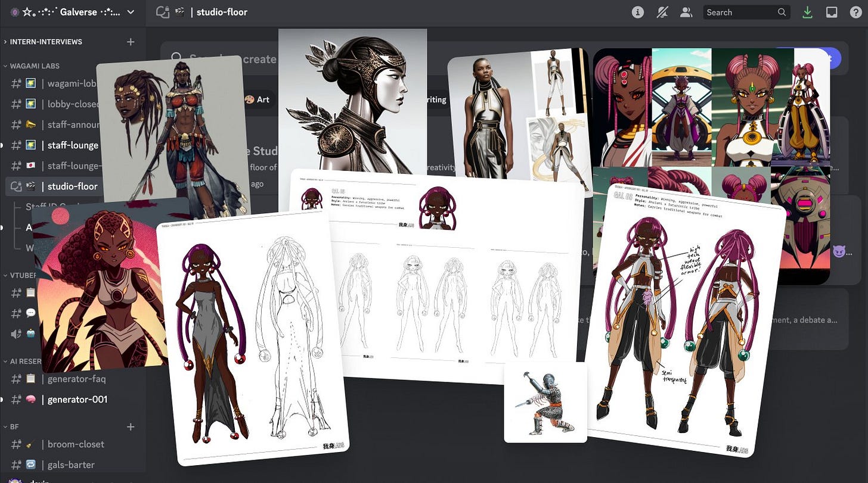Click the devil emoji reaction on the post
The image size is (868, 483).
[839, 252]
